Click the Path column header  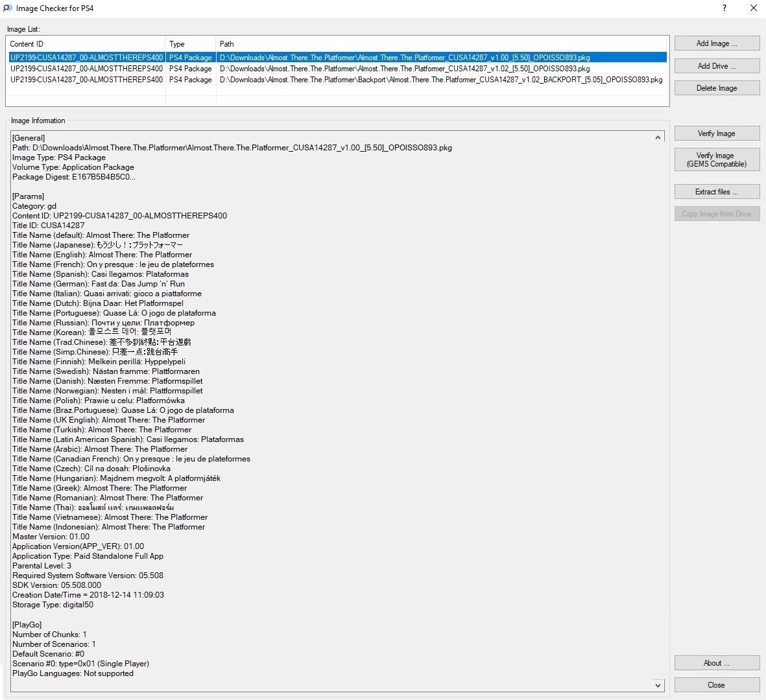click(442, 44)
